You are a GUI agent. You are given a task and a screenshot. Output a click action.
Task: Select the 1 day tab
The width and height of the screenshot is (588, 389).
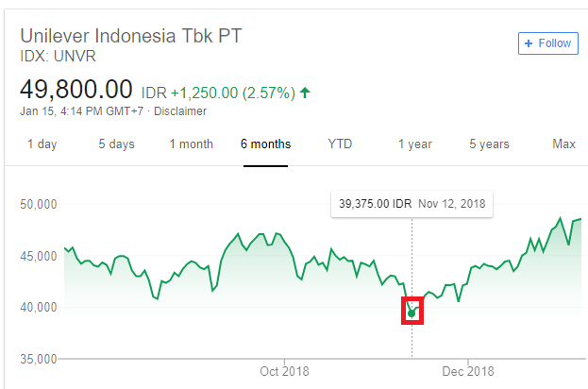coord(42,144)
